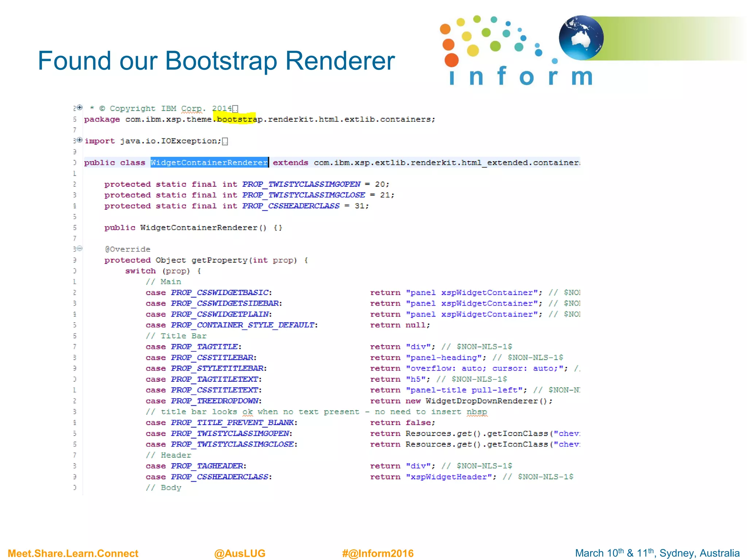747x560 pixels.
Task: Click the extends keyword in class declaration
Action: coord(290,163)
